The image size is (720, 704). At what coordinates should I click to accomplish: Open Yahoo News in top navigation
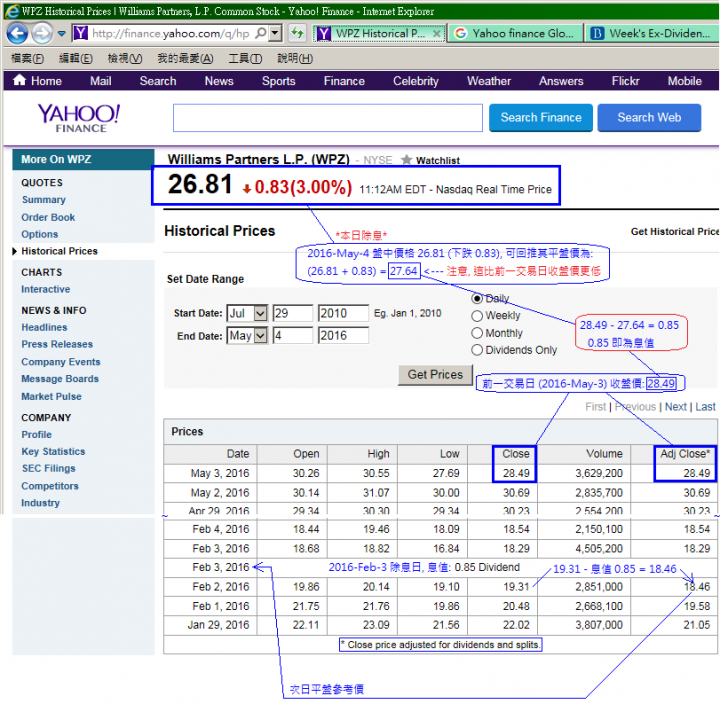219,81
